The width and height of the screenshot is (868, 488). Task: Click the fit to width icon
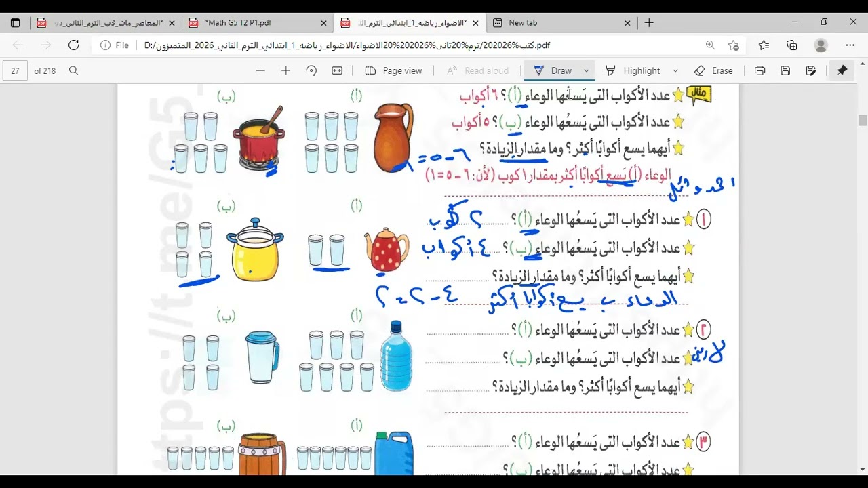(337, 70)
